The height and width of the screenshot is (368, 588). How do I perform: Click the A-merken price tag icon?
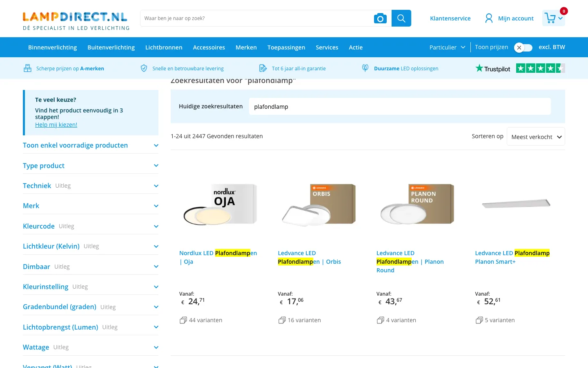coord(27,68)
